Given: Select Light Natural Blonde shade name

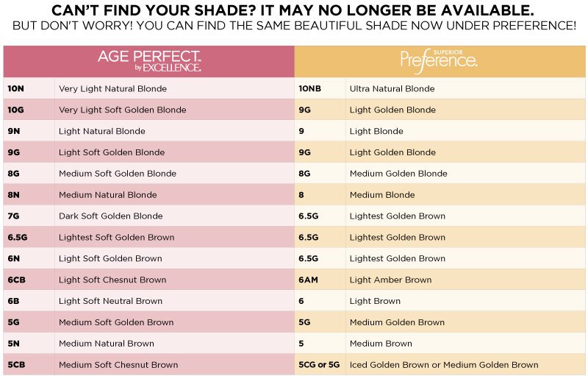Looking at the screenshot, I should [x=102, y=131].
